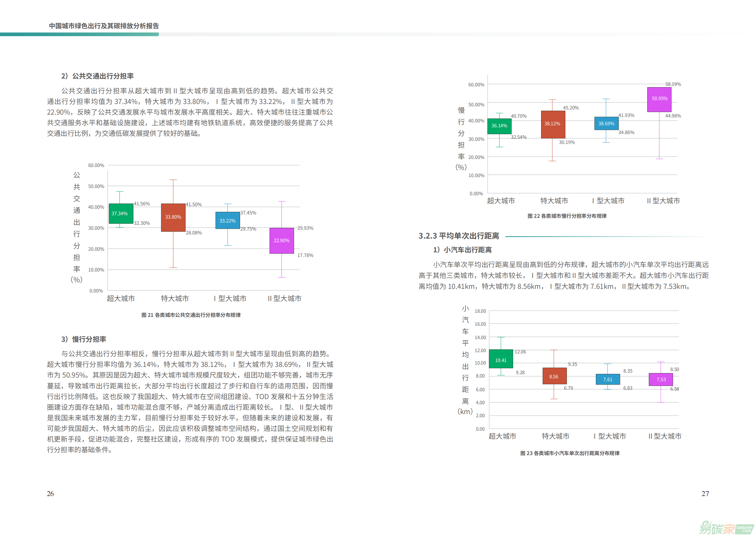Click value label 6.83 in figure 23
Image resolution: width=756 pixels, height=537 pixels.
(628, 388)
